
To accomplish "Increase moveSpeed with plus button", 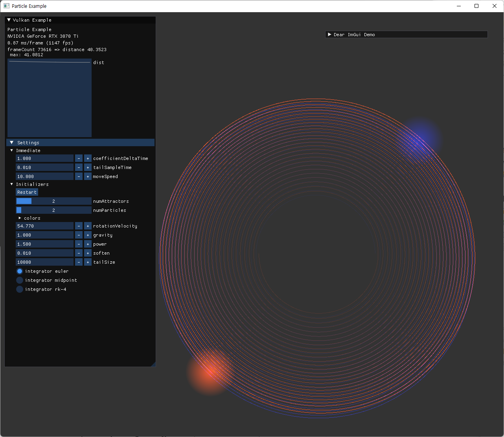I will (88, 176).
